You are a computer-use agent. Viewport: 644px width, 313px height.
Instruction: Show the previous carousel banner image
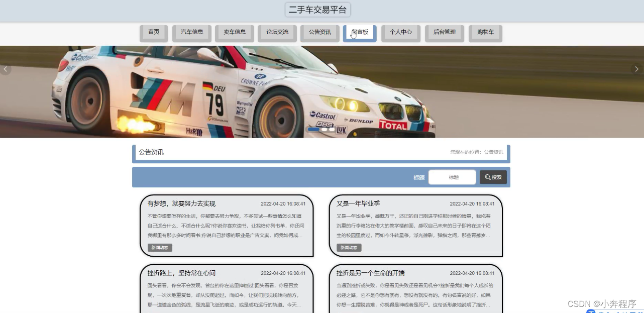click(x=6, y=69)
